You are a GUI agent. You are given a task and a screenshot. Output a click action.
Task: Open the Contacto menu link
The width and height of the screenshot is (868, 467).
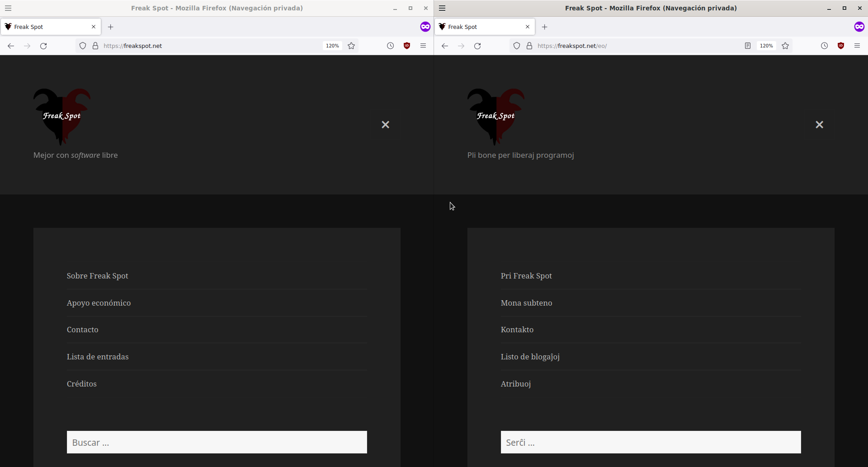(83, 330)
